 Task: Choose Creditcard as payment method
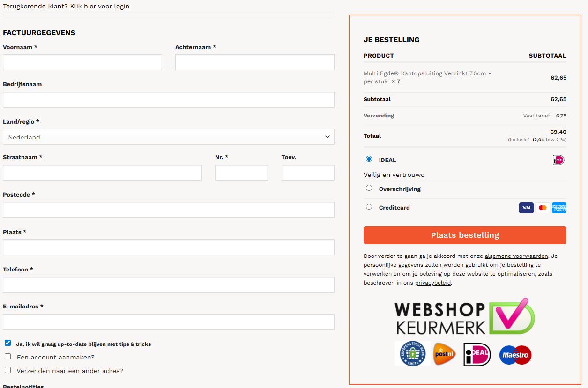click(369, 207)
